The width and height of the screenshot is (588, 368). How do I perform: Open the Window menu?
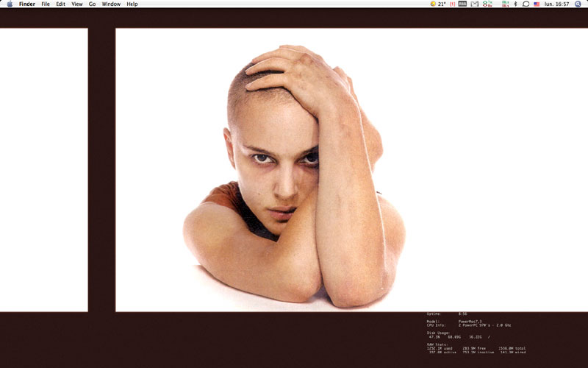click(111, 4)
